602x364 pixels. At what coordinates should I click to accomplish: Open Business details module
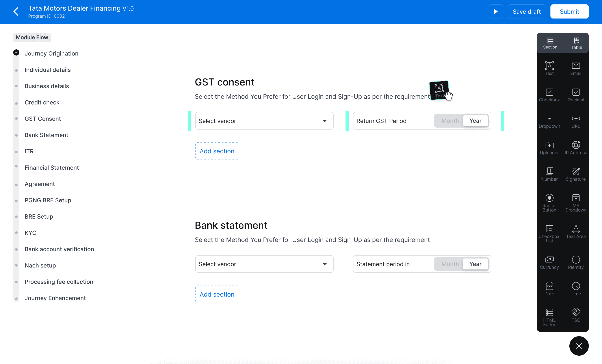pyautogui.click(x=47, y=86)
